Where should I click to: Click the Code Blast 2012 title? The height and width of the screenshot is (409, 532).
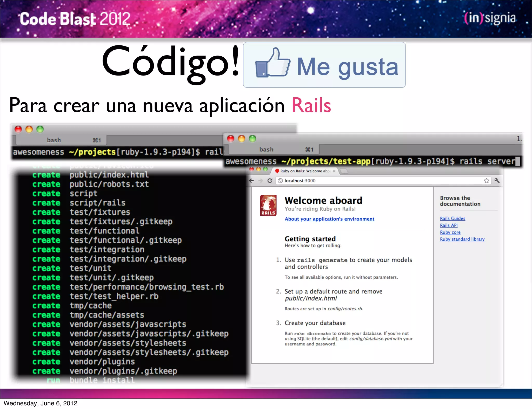(x=75, y=19)
